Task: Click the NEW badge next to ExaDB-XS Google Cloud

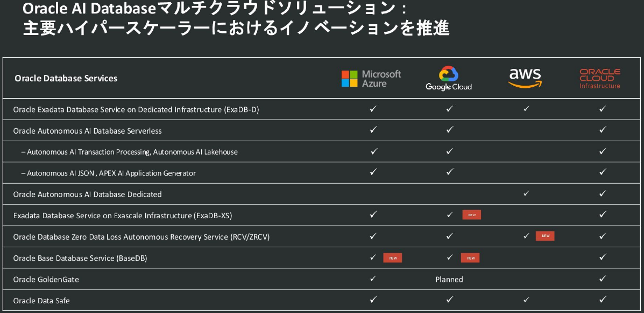Action: tap(471, 214)
